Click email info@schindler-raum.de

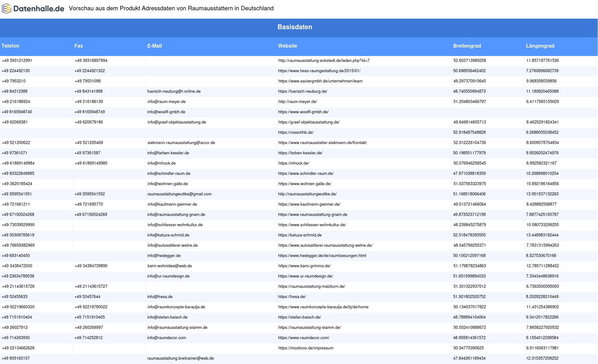coord(169,174)
